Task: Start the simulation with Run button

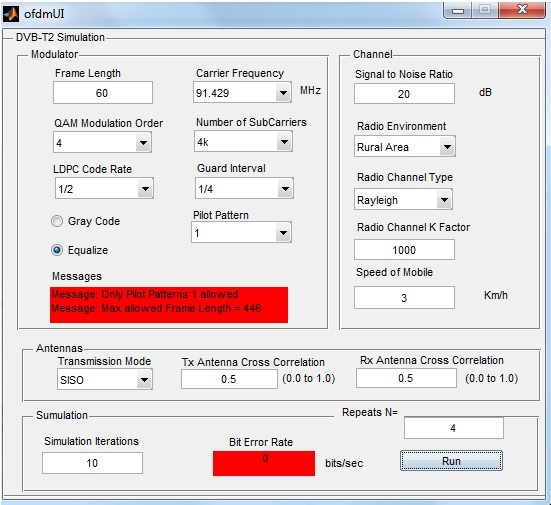Action: [451, 461]
